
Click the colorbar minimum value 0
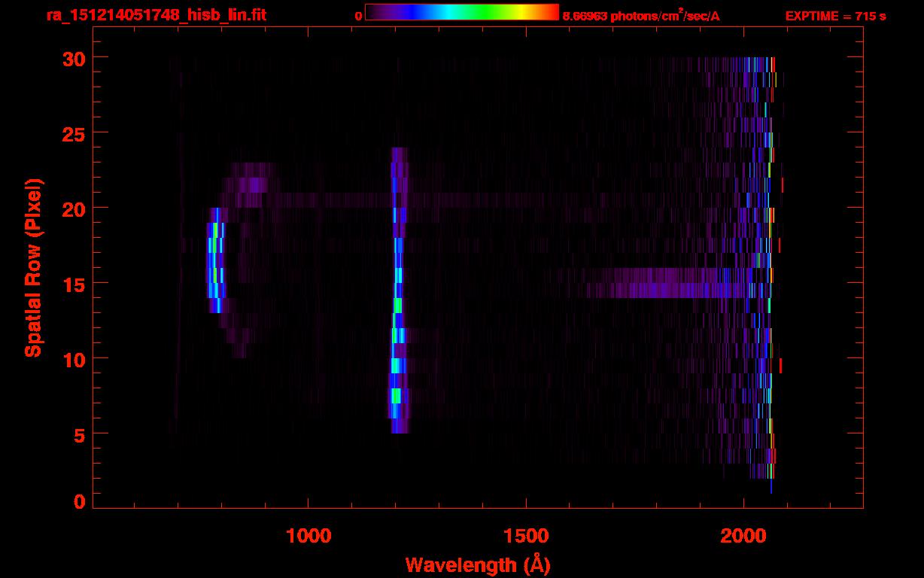pyautogui.click(x=359, y=16)
